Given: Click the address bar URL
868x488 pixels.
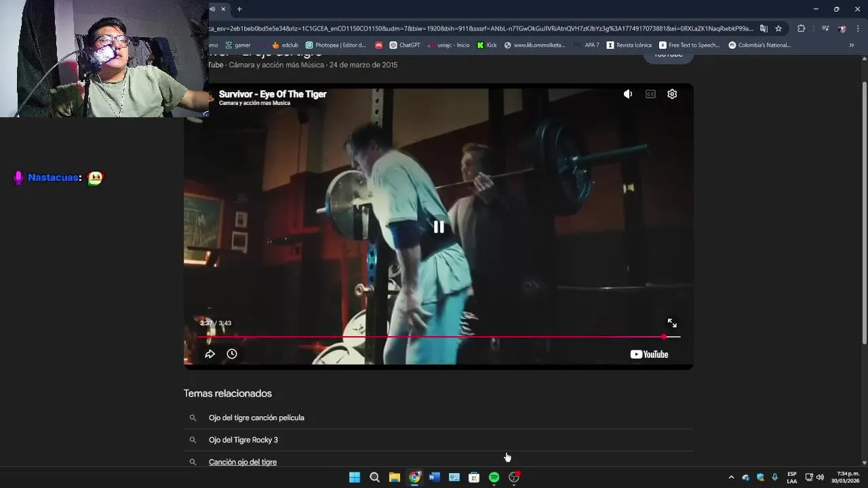Looking at the screenshot, I should click(x=481, y=28).
